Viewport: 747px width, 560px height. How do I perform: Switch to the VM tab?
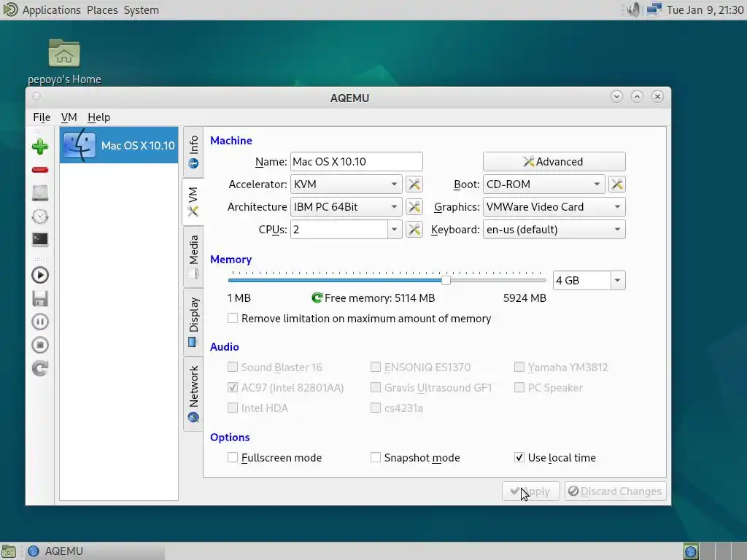pos(193,202)
